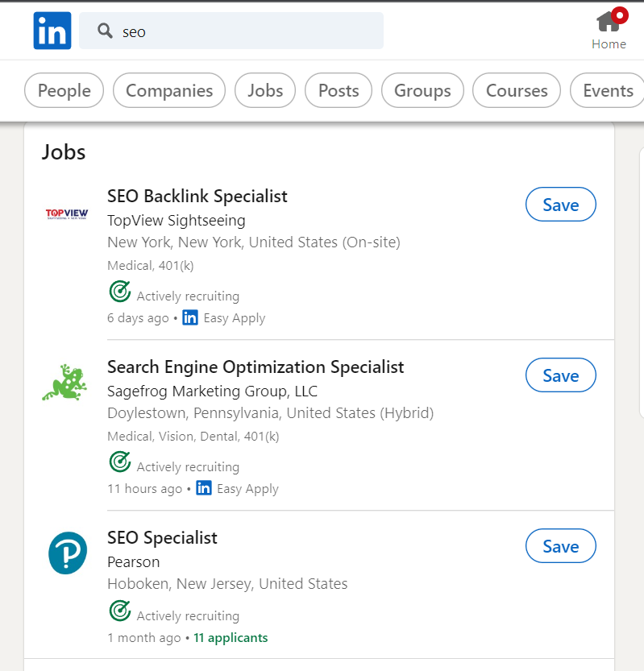Open the SEO Specialist job title

click(x=162, y=538)
